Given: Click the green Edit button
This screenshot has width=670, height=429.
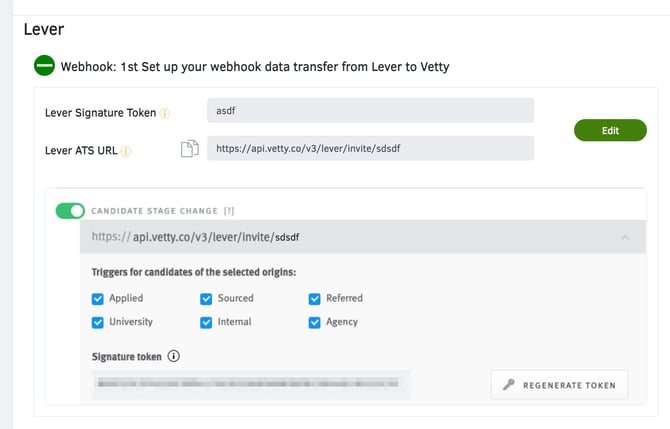Looking at the screenshot, I should (610, 130).
